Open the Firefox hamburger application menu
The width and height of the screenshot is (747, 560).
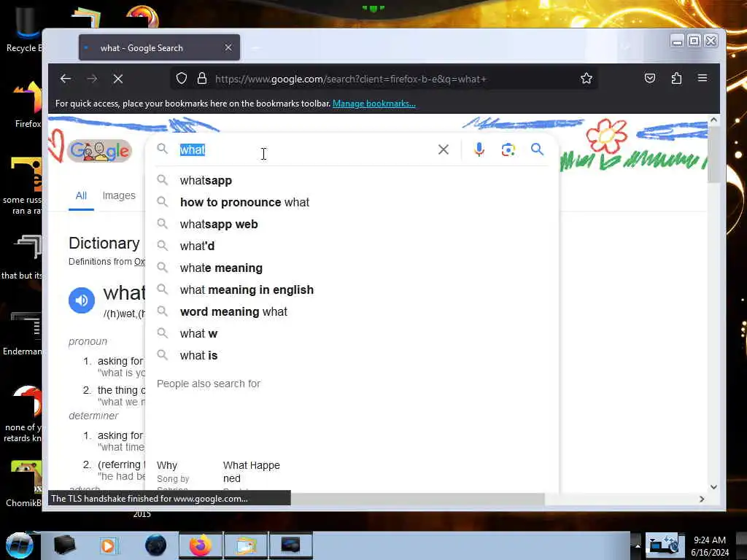coord(703,78)
